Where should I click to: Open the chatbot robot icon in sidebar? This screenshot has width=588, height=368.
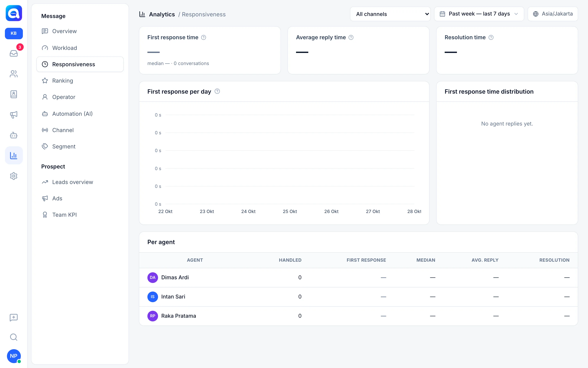14,135
